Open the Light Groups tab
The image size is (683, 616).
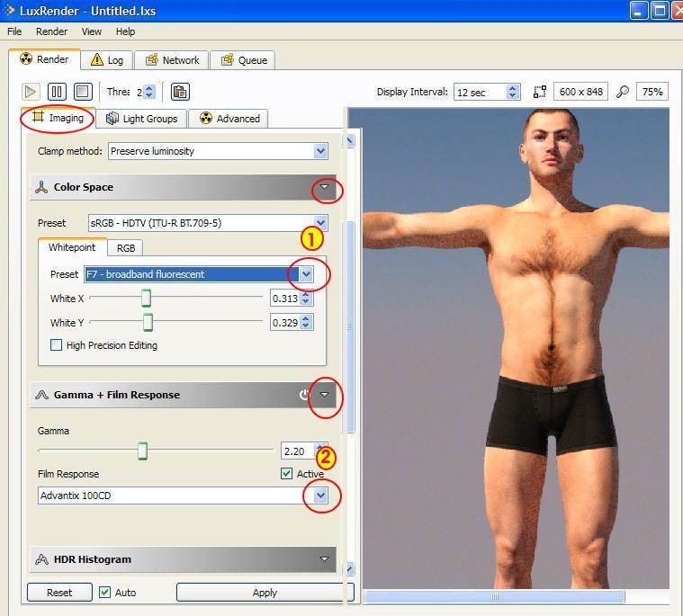point(141,119)
